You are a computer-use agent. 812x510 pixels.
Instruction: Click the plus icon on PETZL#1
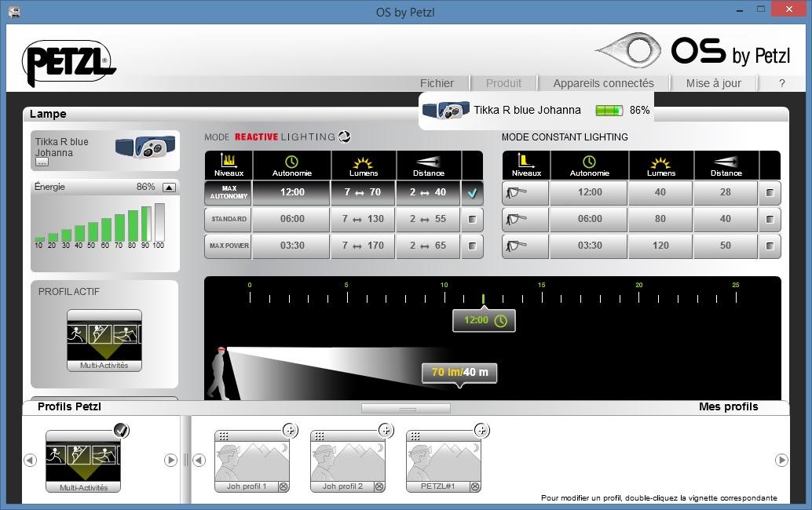(x=481, y=430)
